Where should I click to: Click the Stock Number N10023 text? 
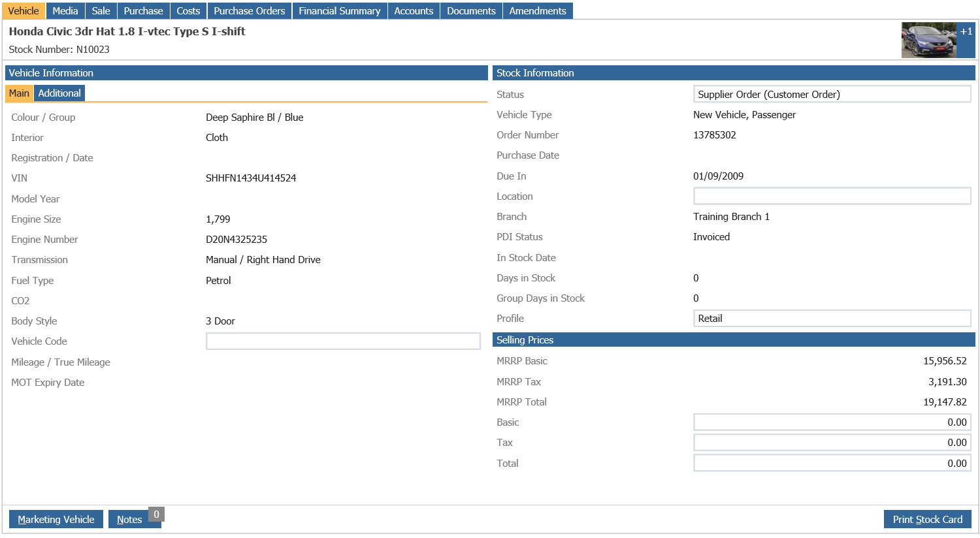59,50
